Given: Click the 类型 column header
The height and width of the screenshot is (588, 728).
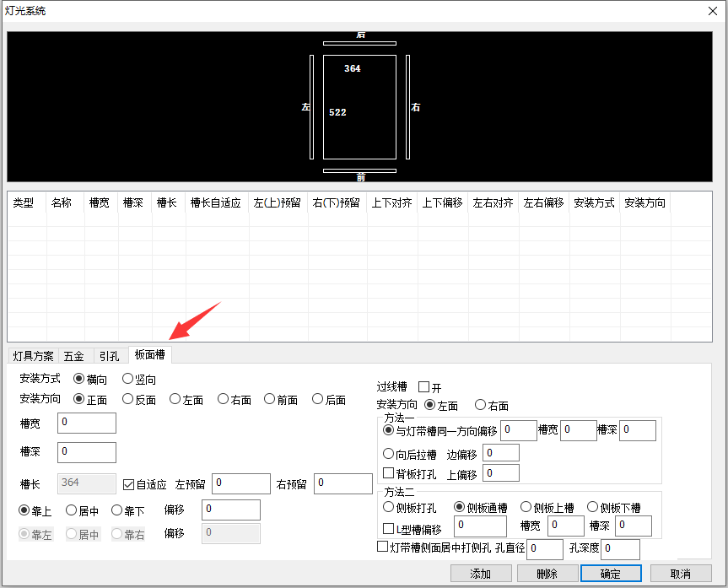Looking at the screenshot, I should (27, 202).
